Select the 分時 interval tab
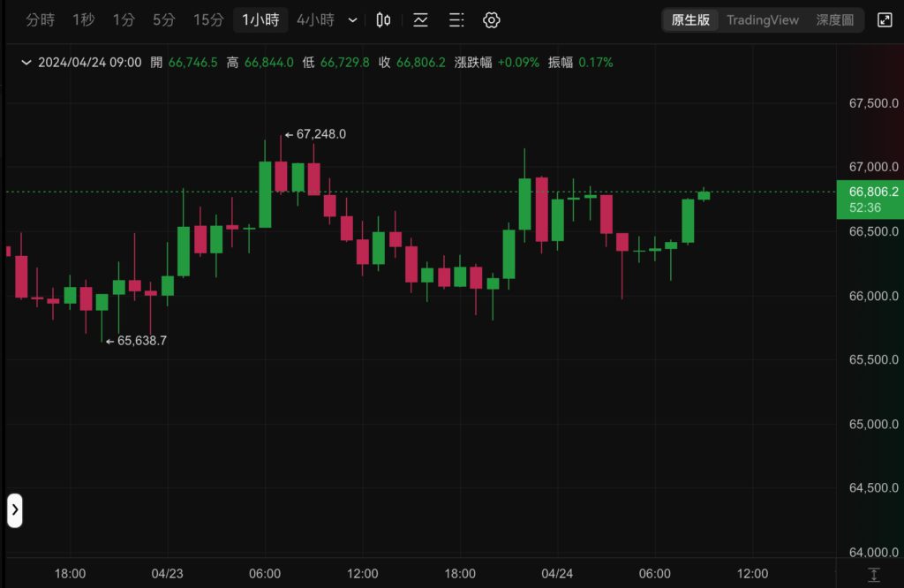This screenshot has height=588, width=904. coord(40,20)
